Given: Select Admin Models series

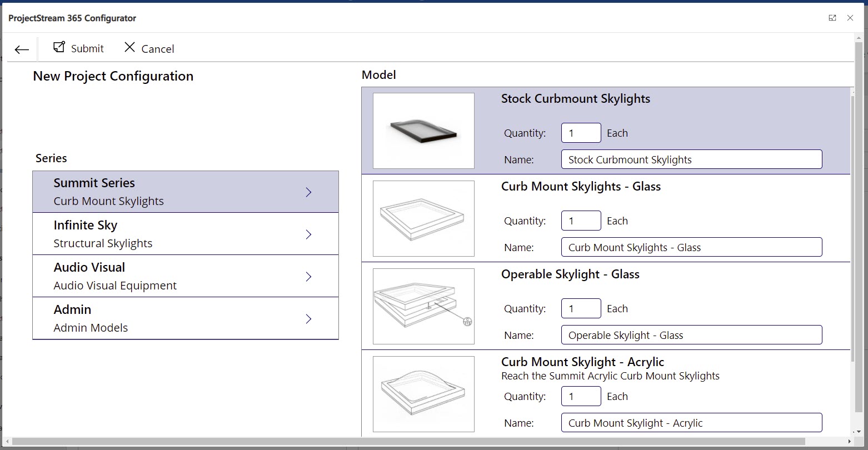Looking at the screenshot, I should click(x=186, y=318).
